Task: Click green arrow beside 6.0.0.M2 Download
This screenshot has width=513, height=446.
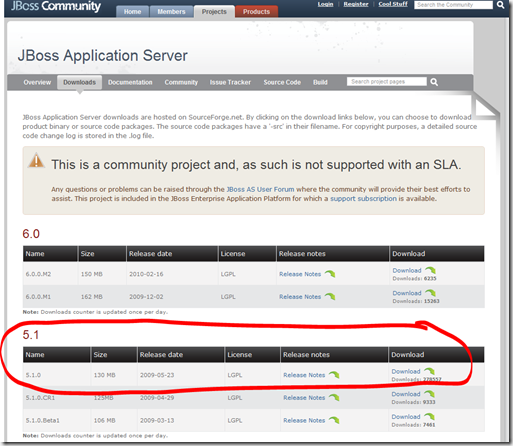Action: pos(430,270)
